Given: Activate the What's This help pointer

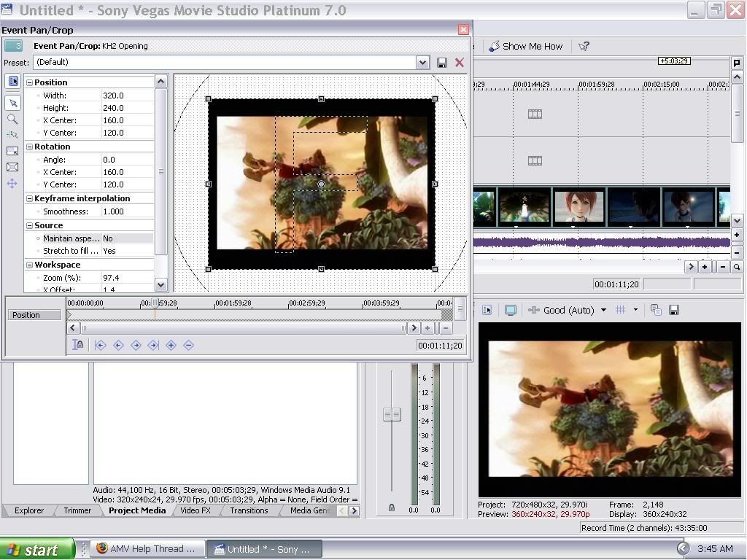Looking at the screenshot, I should click(x=584, y=46).
